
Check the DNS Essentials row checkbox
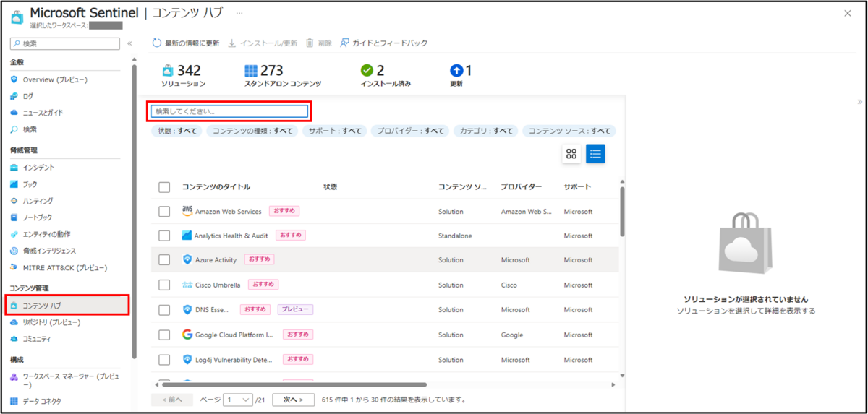(x=164, y=309)
